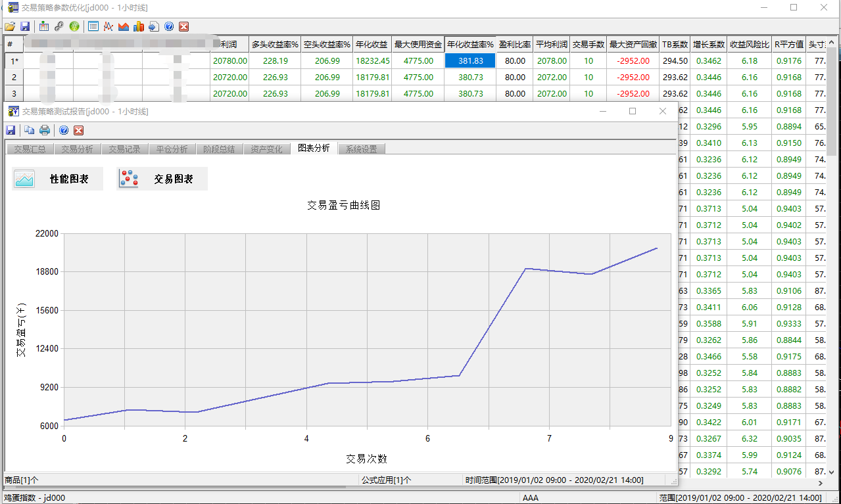The height and width of the screenshot is (504, 841).
Task: Switch to the 交易汇总 tab
Action: pos(30,149)
